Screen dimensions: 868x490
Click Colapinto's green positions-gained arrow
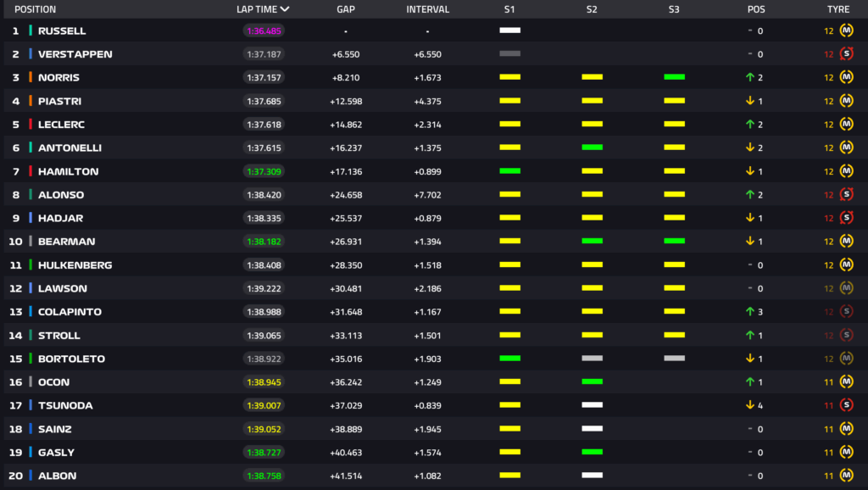point(750,312)
